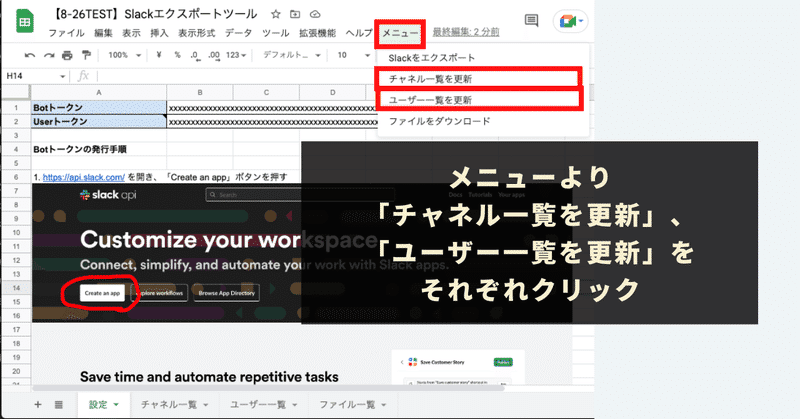Open the 拡張機能 menu
Viewport: 800px width, 419px height.
[317, 33]
